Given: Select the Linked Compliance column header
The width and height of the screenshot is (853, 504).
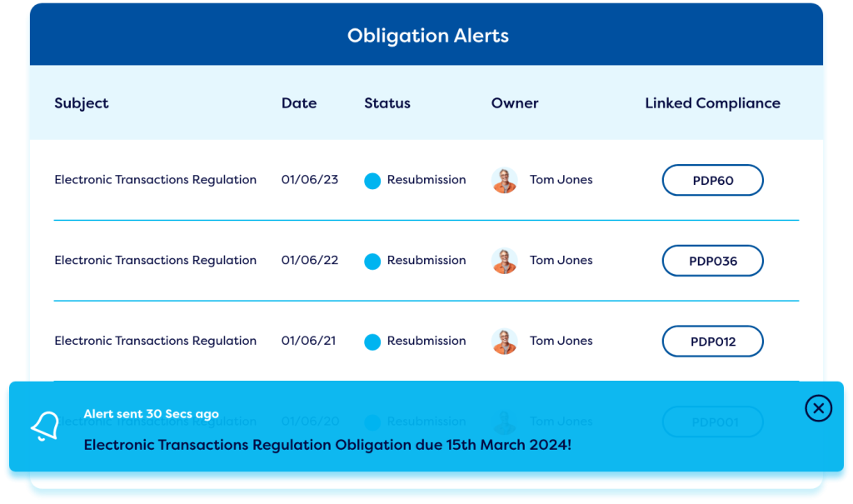Looking at the screenshot, I should coord(712,103).
